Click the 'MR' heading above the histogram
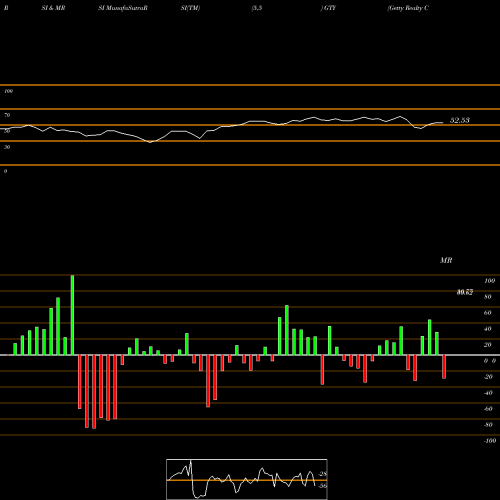This screenshot has width=500, height=500. pyautogui.click(x=446, y=260)
